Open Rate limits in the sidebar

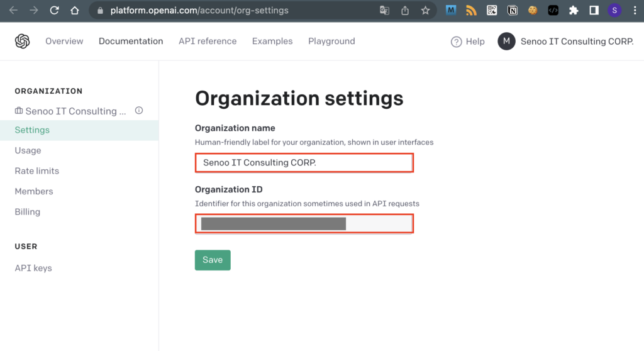pos(37,171)
